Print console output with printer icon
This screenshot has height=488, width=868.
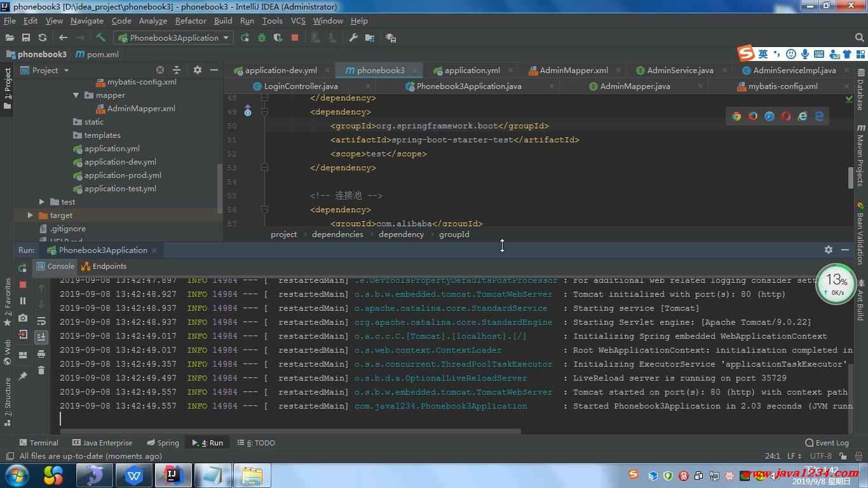click(x=41, y=353)
